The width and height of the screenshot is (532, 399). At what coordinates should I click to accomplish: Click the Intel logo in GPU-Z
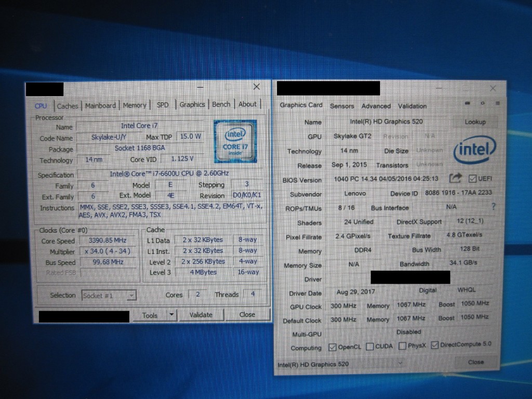click(475, 149)
